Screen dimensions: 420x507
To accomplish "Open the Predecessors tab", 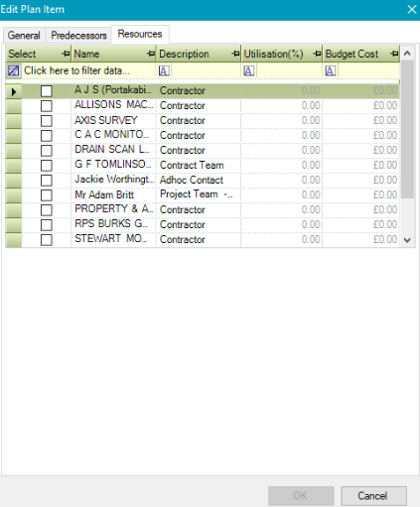I will [x=78, y=35].
